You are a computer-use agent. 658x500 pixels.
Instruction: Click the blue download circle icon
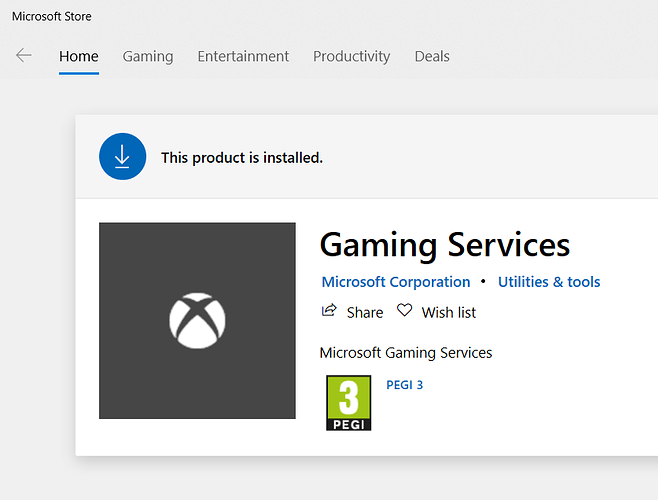123,157
